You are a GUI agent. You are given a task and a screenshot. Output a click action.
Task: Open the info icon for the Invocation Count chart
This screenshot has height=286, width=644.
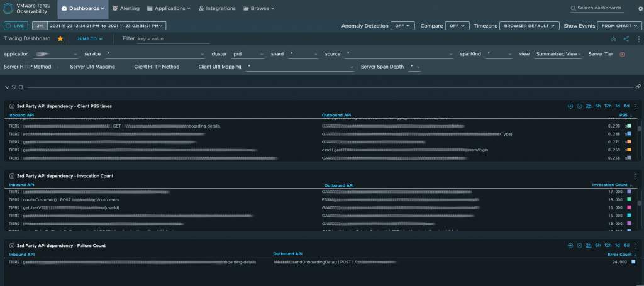(11, 176)
